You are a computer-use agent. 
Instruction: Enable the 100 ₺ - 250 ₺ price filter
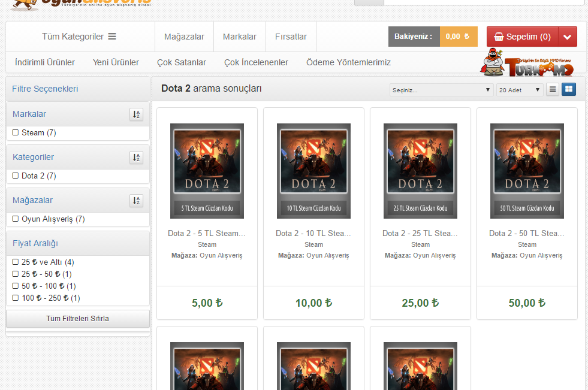pos(16,298)
